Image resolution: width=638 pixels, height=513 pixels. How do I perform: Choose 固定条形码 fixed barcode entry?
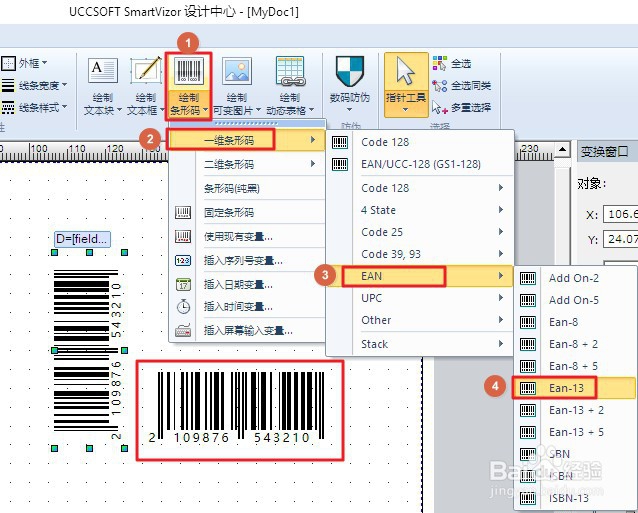pos(247,212)
